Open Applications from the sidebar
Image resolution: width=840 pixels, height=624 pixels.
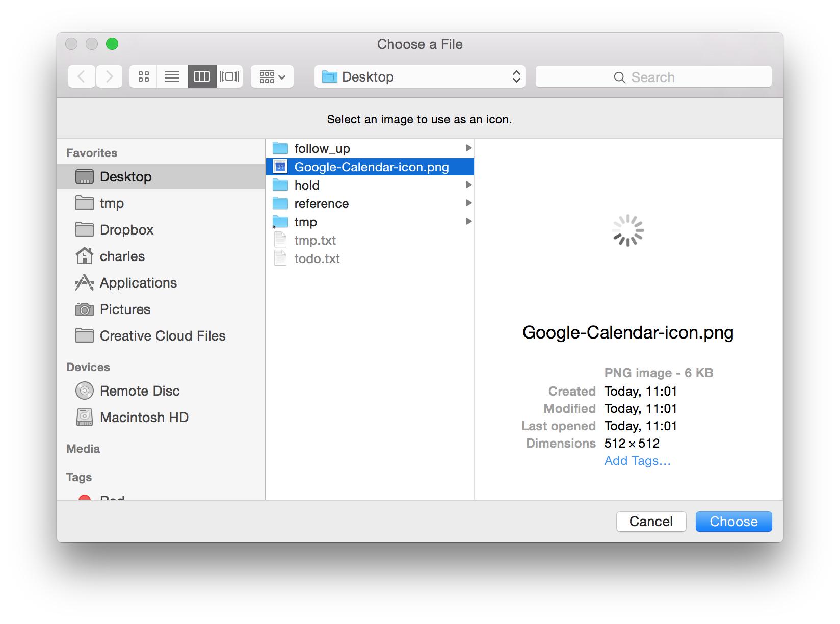161,283
